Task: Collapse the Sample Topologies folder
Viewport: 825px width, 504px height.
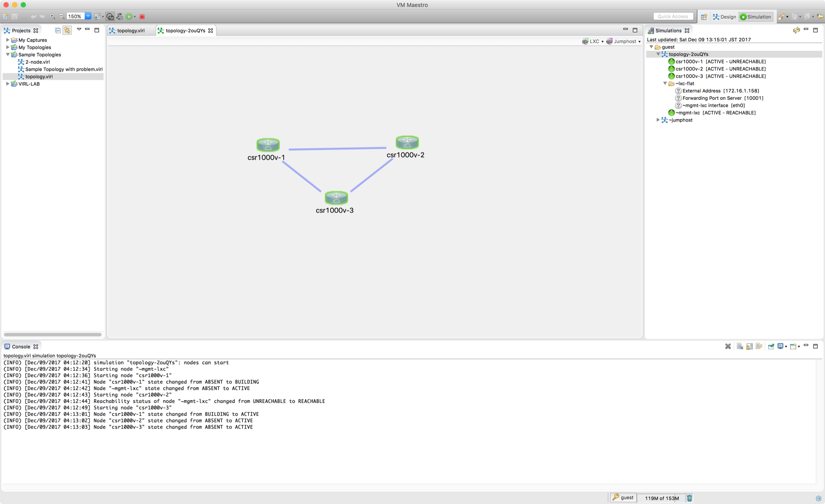Action: point(8,54)
